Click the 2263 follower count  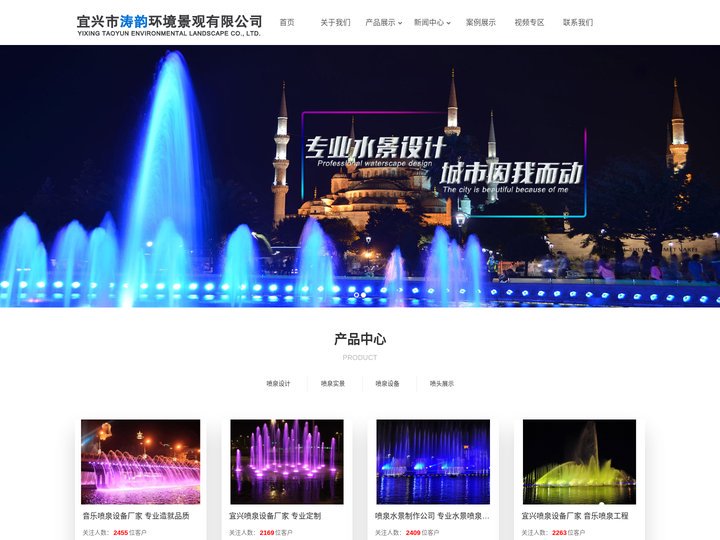(x=559, y=533)
